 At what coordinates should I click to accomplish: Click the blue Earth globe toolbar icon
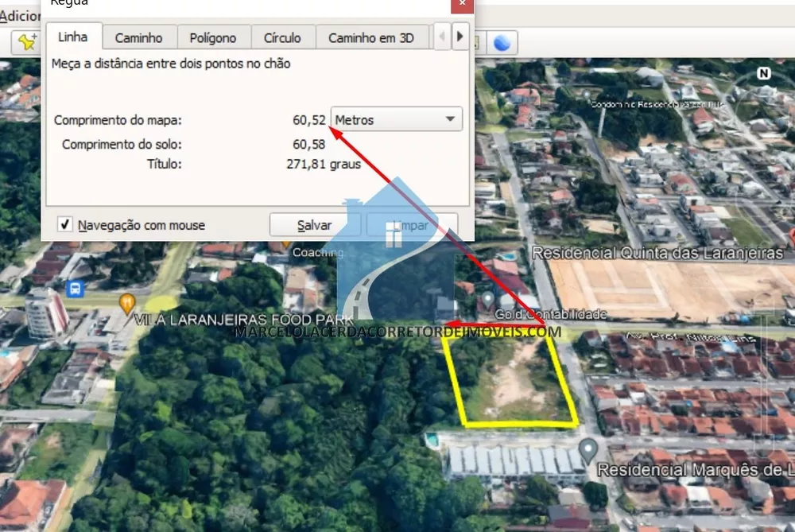502,43
